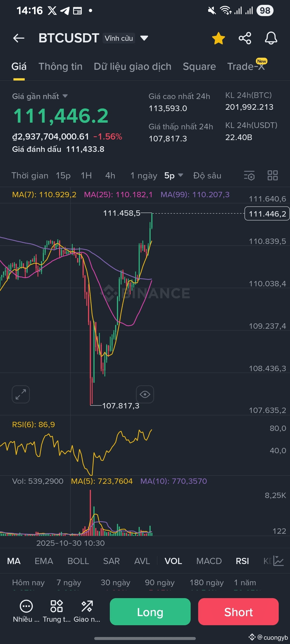Toggle the favorite star icon

(x=219, y=38)
